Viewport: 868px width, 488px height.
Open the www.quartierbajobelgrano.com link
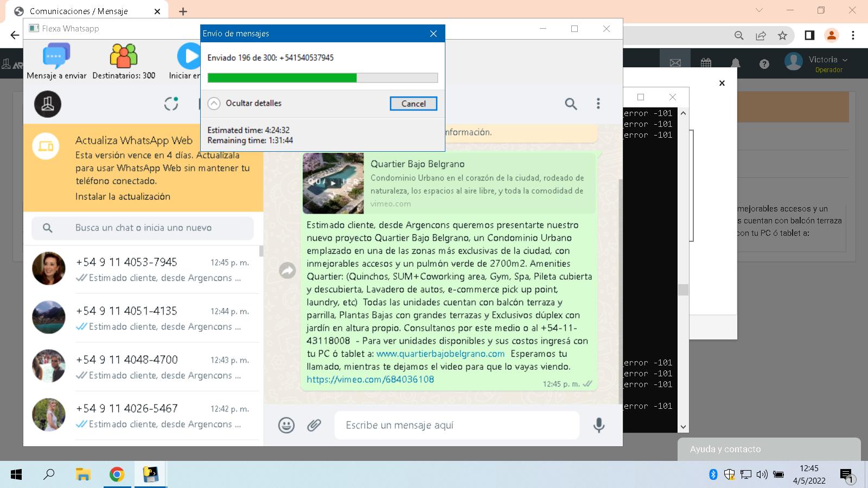pos(441,354)
